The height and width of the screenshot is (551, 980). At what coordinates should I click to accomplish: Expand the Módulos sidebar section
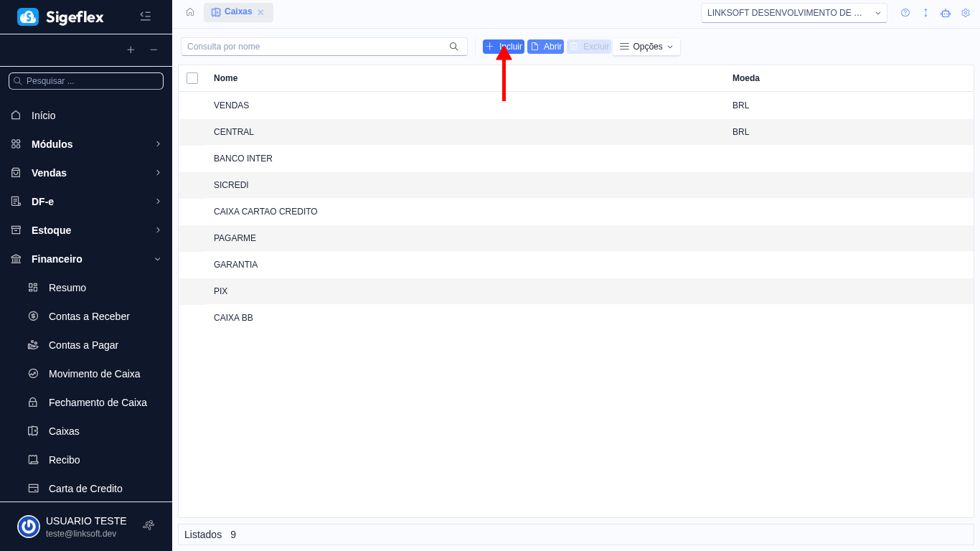(86, 144)
